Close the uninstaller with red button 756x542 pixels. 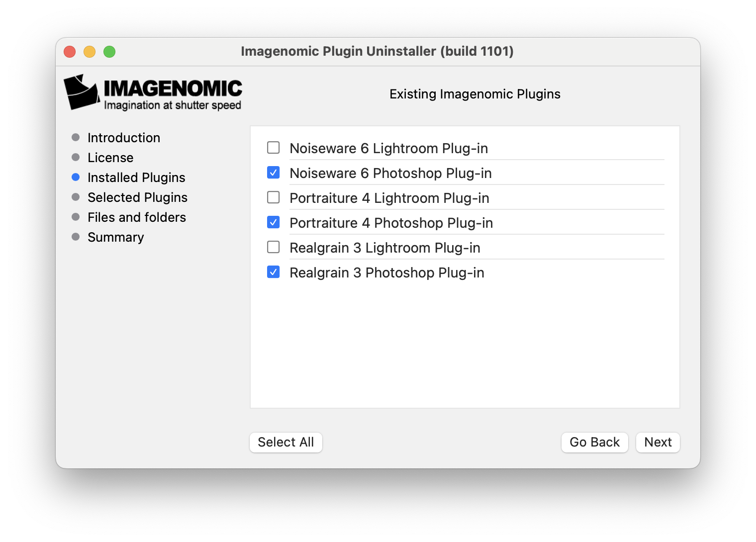pyautogui.click(x=70, y=52)
